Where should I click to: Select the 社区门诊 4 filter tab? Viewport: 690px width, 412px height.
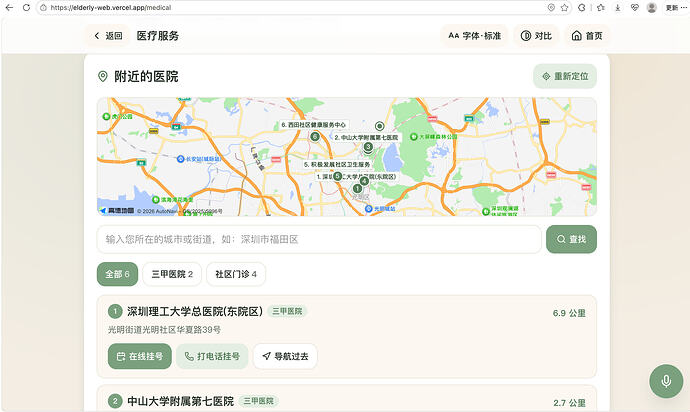236,274
